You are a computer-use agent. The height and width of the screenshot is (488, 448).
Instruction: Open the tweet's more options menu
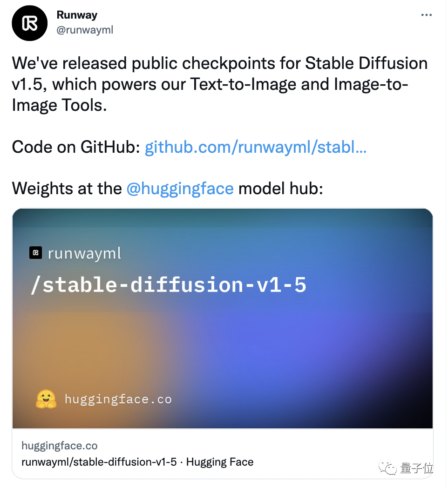click(x=426, y=15)
